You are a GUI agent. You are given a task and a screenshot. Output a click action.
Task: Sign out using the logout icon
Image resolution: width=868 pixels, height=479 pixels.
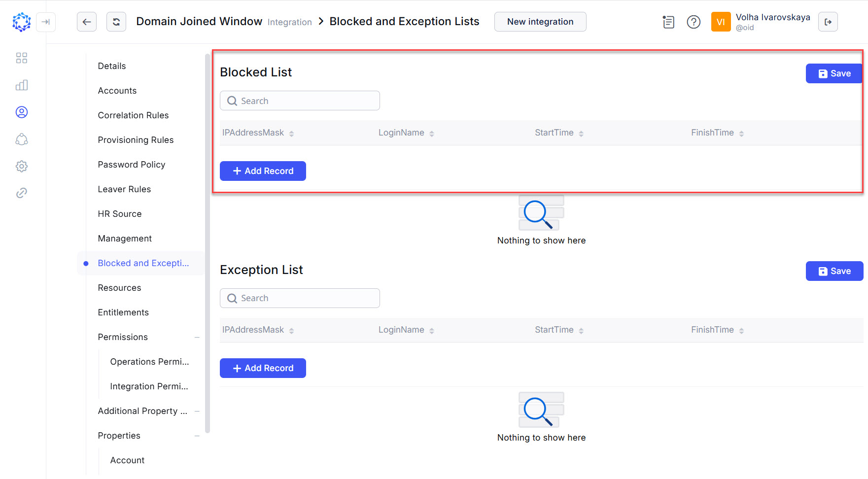tap(828, 22)
